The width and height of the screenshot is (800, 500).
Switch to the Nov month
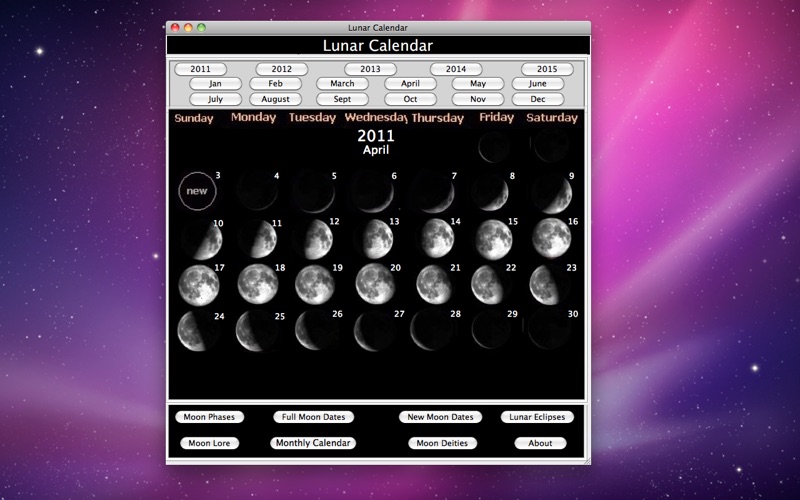click(478, 99)
